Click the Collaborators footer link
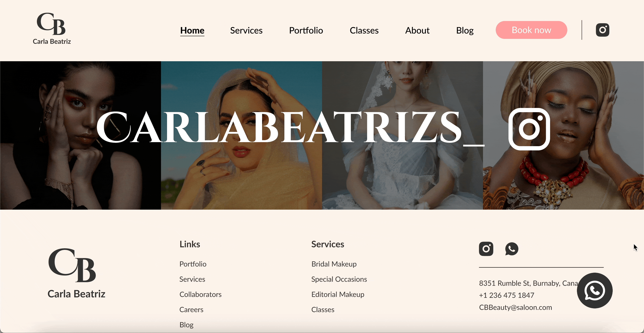 pyautogui.click(x=201, y=294)
